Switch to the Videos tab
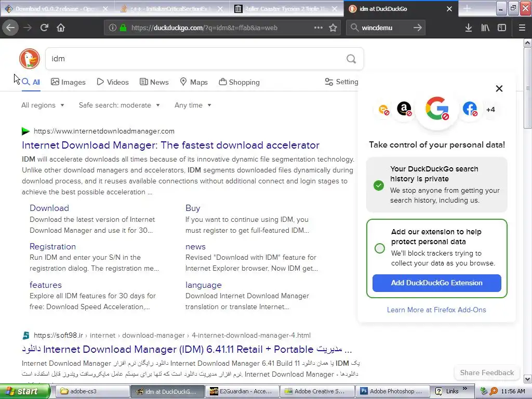This screenshot has height=399, width=532. pyautogui.click(x=113, y=82)
